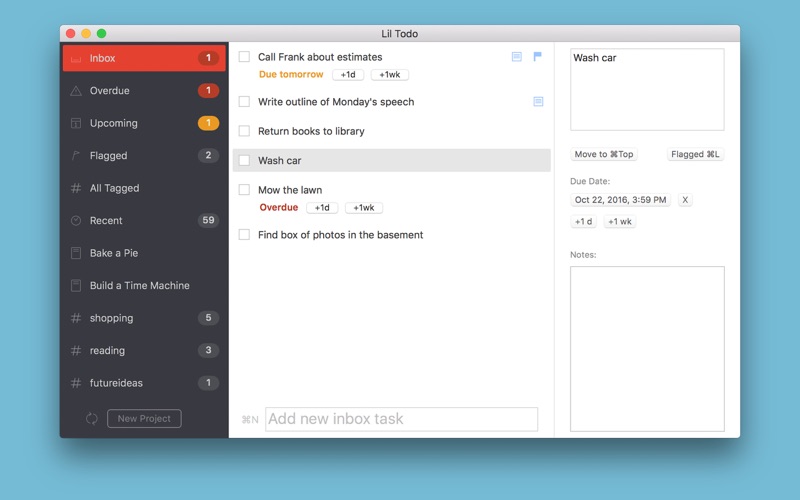Open Build a Time Machine project
The height and width of the screenshot is (500, 800).
point(144,286)
